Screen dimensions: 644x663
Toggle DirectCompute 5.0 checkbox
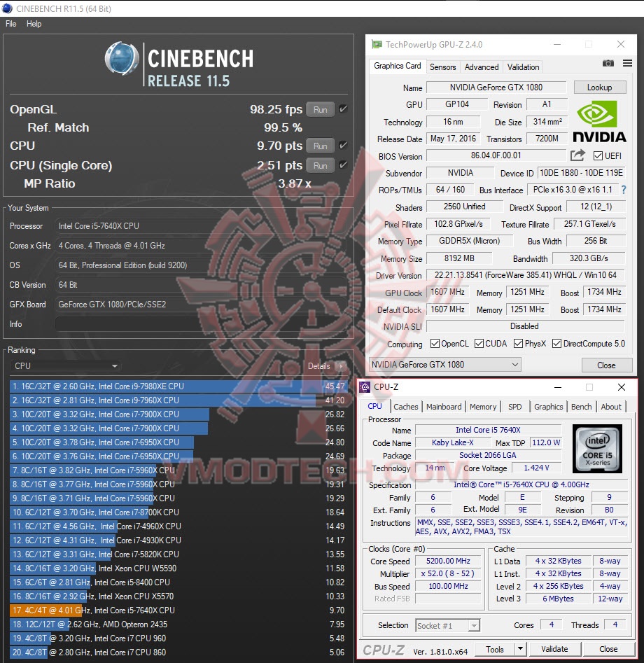557,343
